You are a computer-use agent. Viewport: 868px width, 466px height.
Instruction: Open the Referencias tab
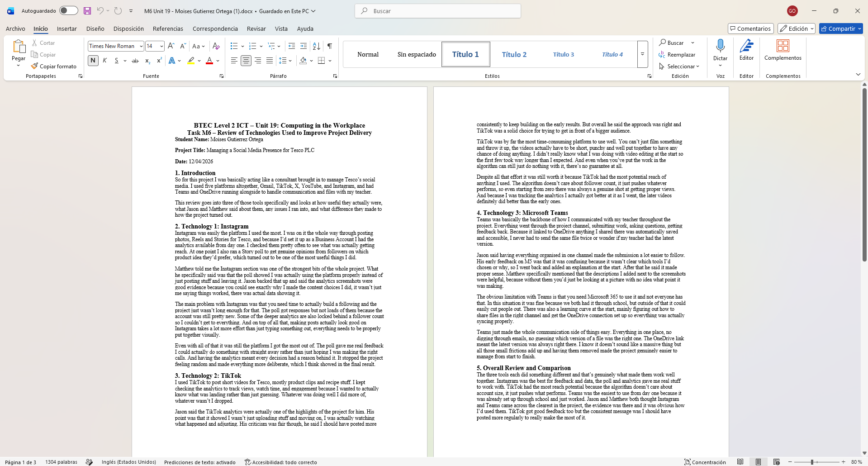168,29
